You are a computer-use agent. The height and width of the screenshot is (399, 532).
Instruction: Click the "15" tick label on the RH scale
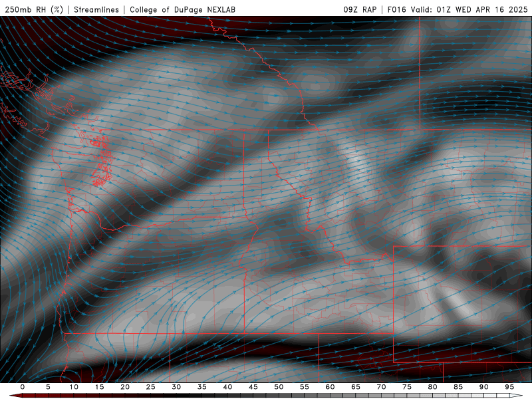(99, 387)
